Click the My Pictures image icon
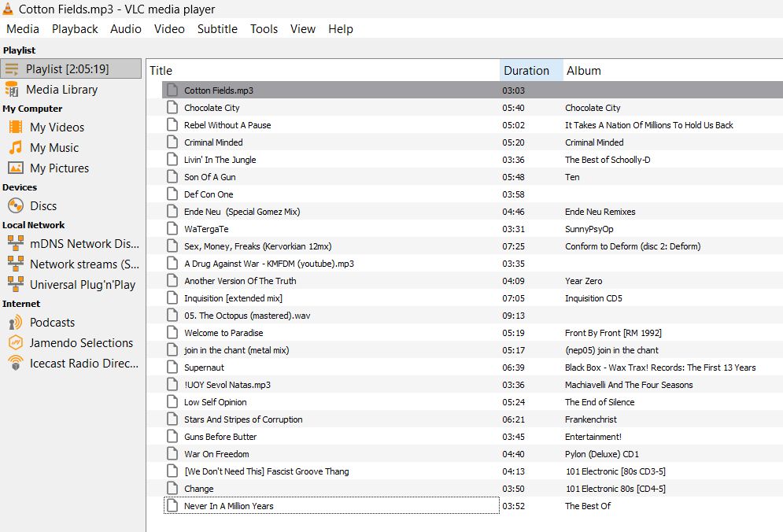Image resolution: width=783 pixels, height=532 pixels. (x=16, y=168)
